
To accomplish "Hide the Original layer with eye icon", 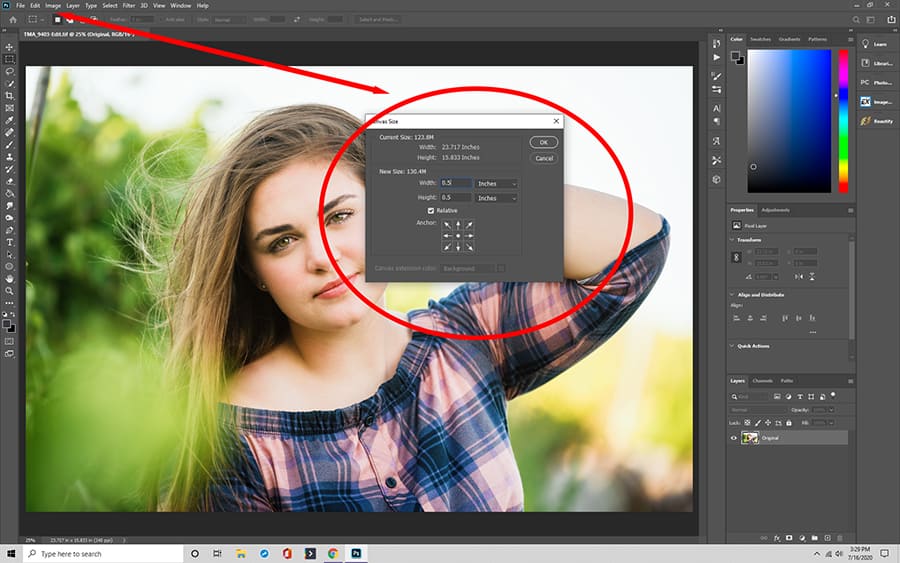I will (734, 438).
